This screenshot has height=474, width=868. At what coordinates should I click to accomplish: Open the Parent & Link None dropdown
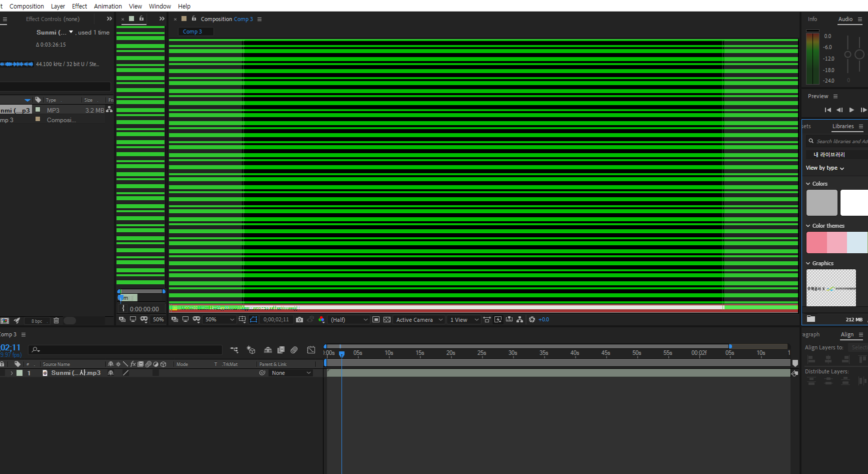click(x=290, y=373)
